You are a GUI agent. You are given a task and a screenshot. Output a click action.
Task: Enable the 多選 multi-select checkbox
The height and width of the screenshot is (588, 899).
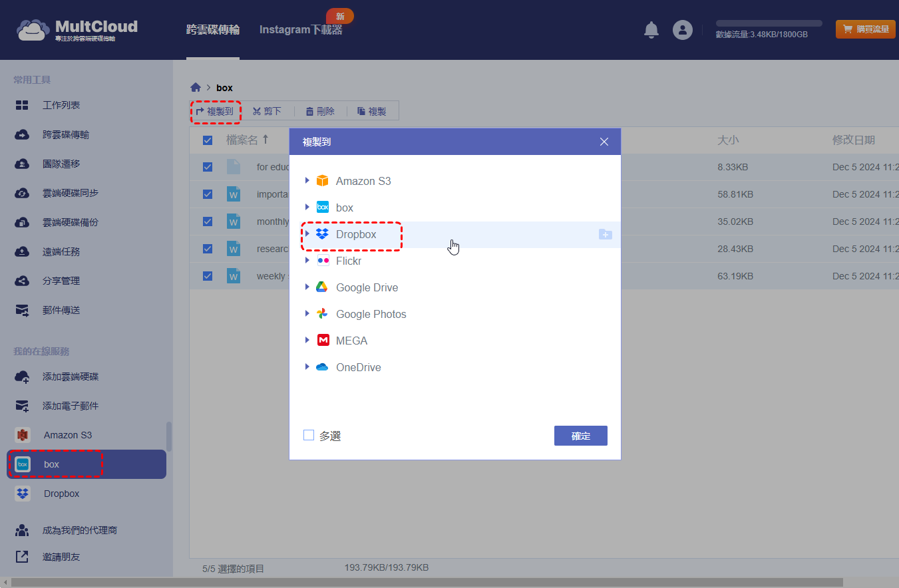[309, 435]
